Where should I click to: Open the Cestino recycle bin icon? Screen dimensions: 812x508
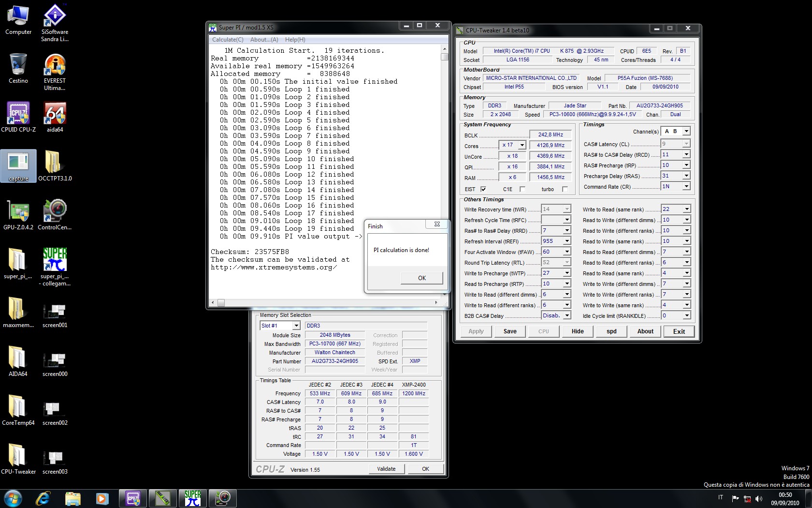(x=18, y=68)
